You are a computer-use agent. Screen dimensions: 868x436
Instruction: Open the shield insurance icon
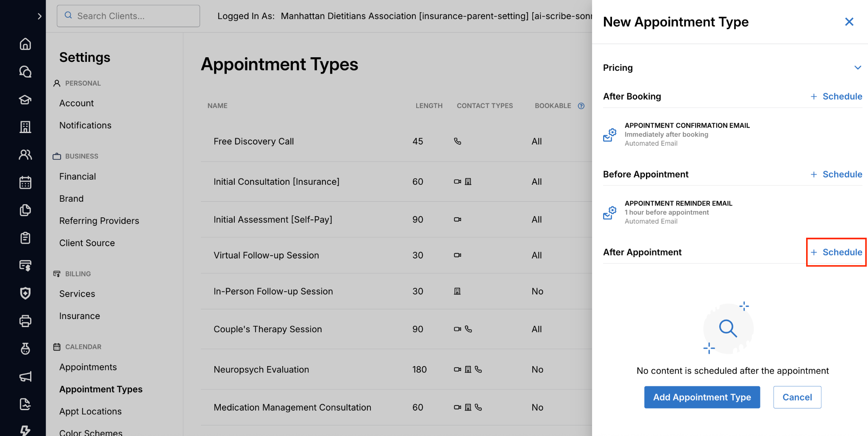(25, 293)
